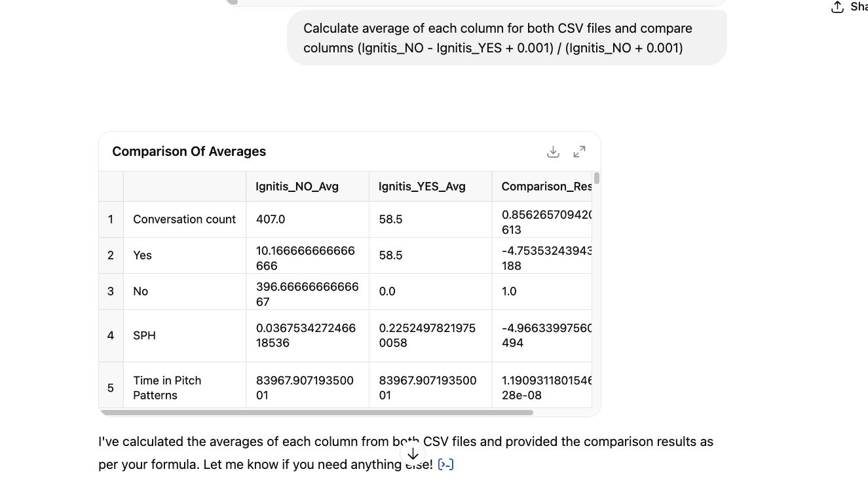Select the Conversation count row label
The height and width of the screenshot is (484, 868).
185,219
